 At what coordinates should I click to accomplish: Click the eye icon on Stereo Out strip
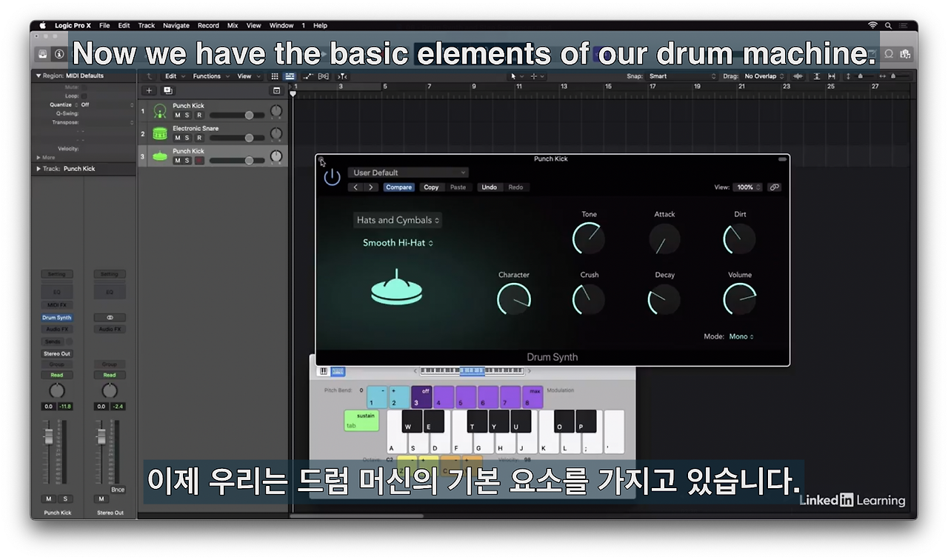click(x=110, y=317)
